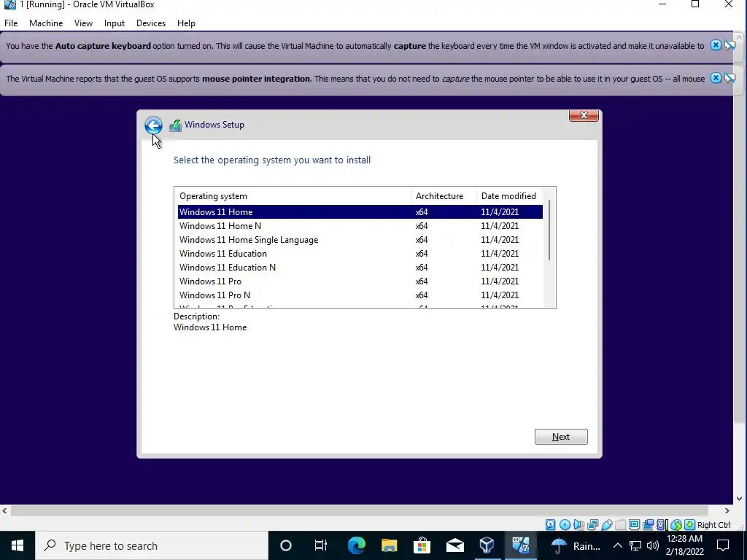The image size is (747, 560).
Task: Show hidden system tray icons
Action: (617, 545)
